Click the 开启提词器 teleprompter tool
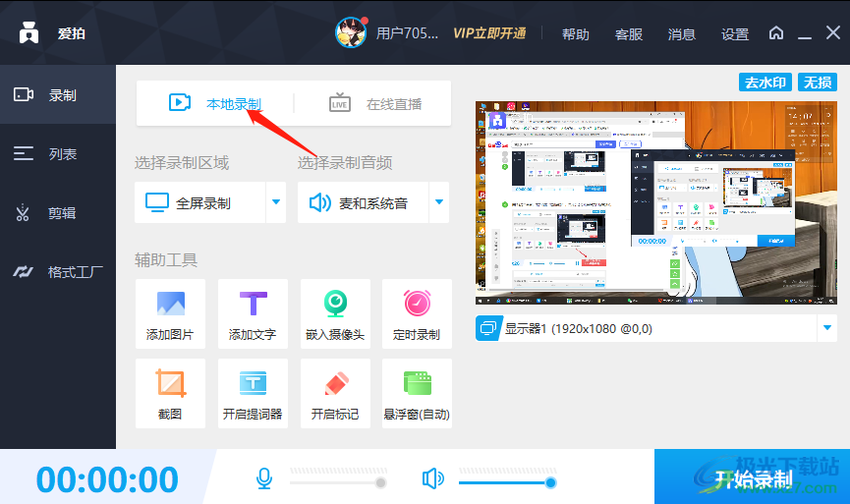Viewport: 850px width, 504px height. pos(253,393)
